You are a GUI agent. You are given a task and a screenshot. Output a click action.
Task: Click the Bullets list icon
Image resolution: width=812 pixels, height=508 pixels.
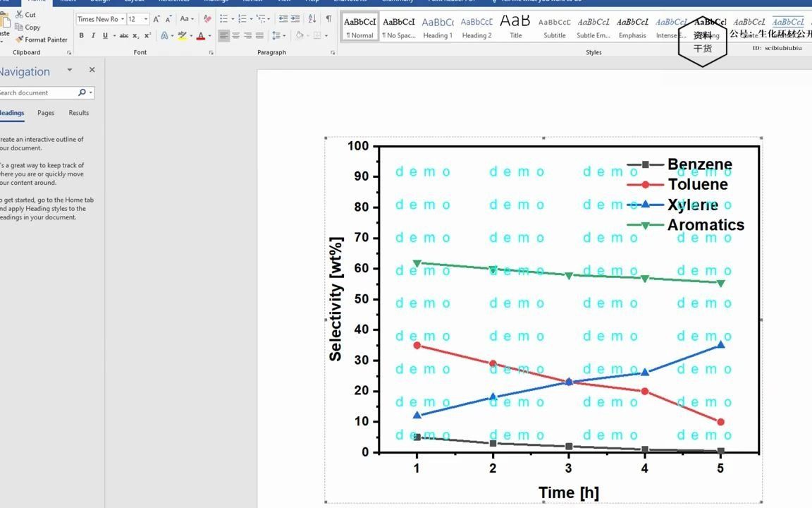point(223,18)
